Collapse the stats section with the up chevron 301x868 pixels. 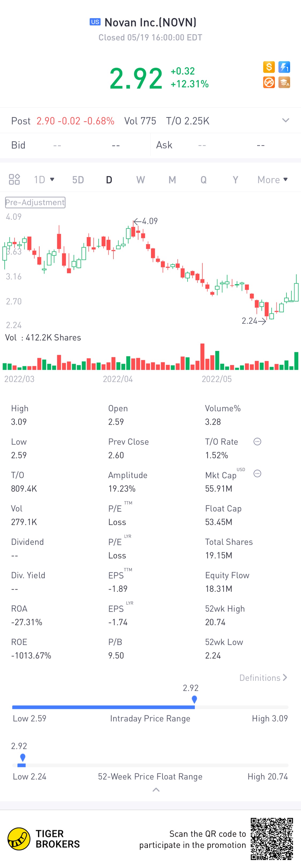point(156,789)
